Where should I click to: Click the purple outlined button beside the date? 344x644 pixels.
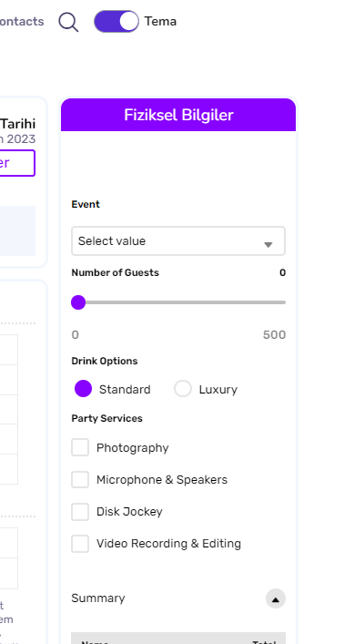coord(17,163)
